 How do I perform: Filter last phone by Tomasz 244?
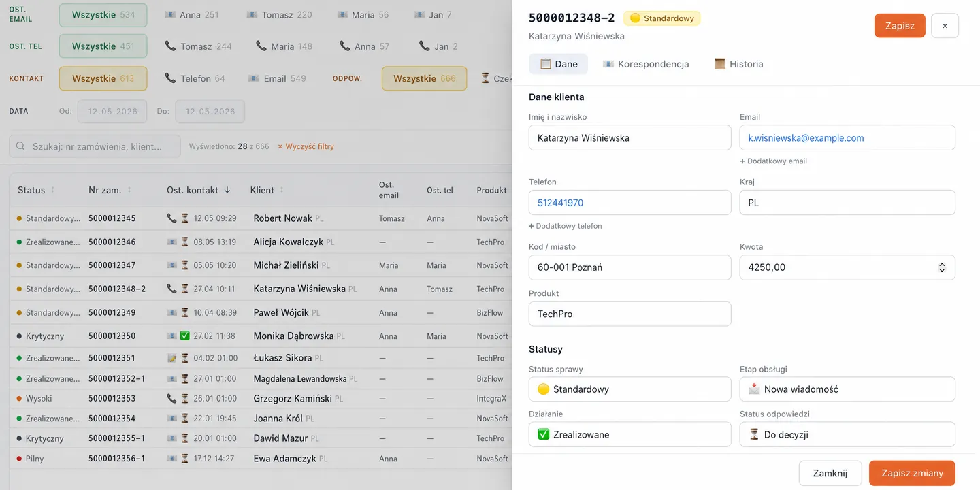(x=198, y=46)
